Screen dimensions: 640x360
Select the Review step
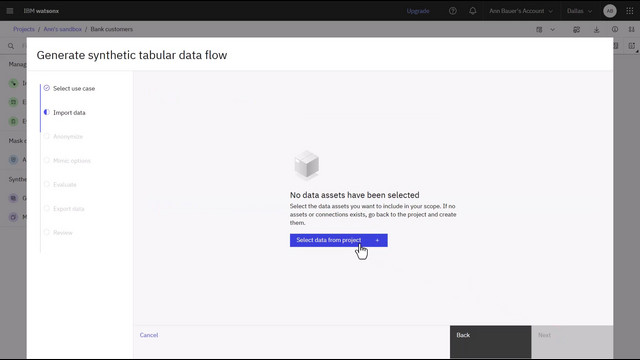pyautogui.click(x=58, y=233)
